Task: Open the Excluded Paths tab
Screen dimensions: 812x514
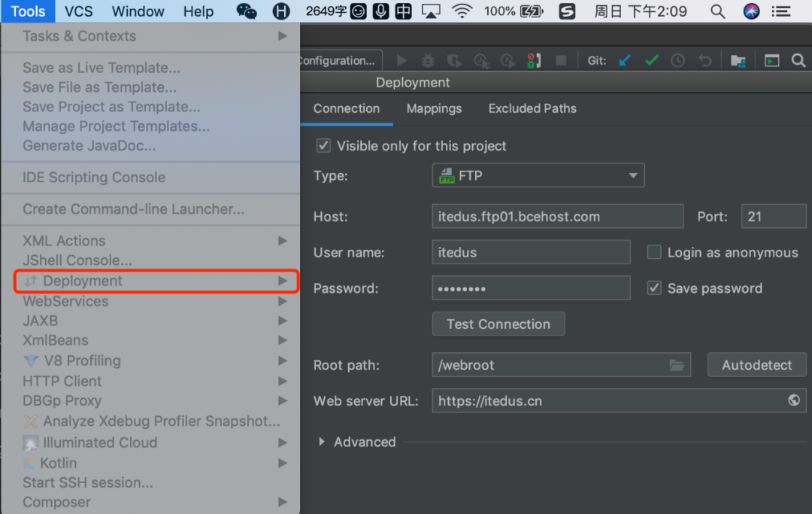Action: (x=532, y=108)
